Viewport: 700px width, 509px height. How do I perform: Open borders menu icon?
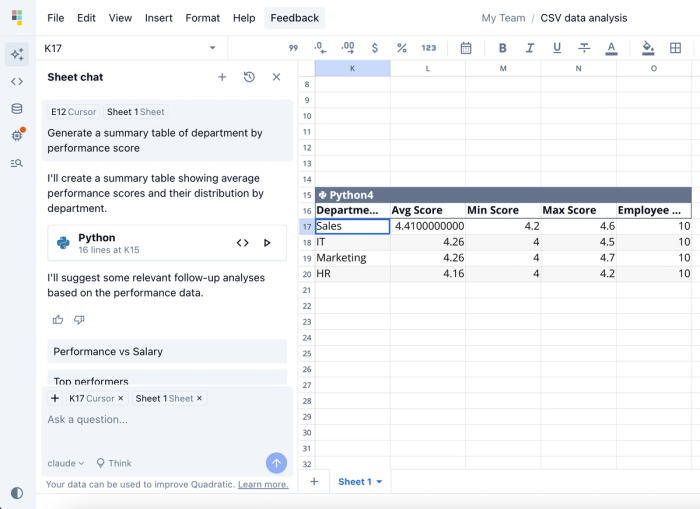(675, 48)
